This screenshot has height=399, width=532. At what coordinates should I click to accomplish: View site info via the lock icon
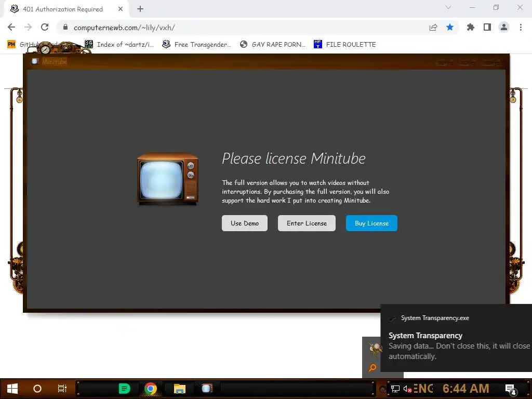65,27
